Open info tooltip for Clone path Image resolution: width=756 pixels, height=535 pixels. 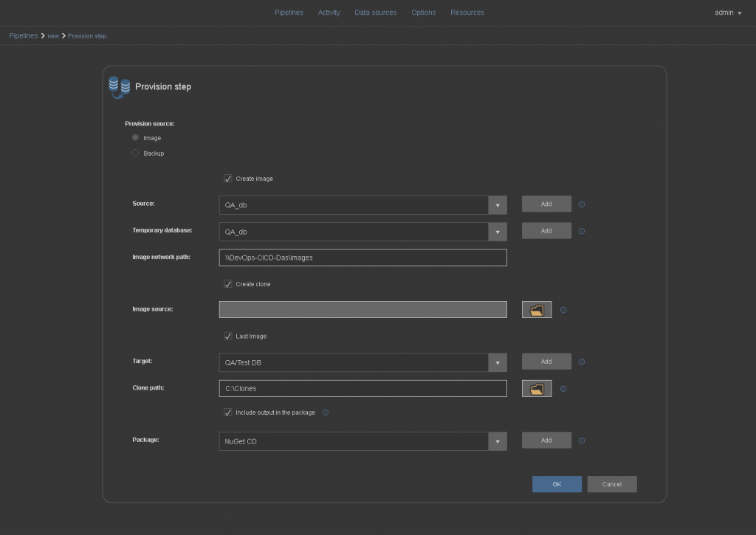[563, 388]
